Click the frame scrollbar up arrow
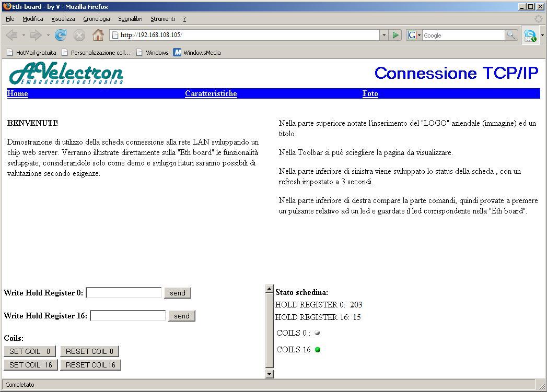547x392 pixels. point(269,289)
